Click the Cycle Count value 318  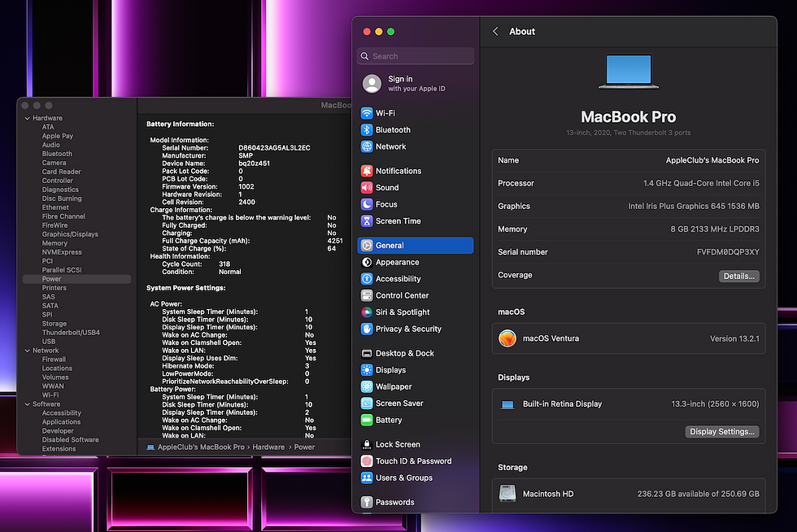coord(224,264)
